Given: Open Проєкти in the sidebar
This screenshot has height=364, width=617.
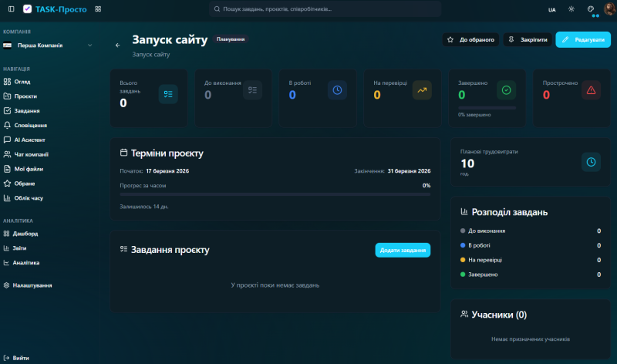Looking at the screenshot, I should tap(25, 96).
